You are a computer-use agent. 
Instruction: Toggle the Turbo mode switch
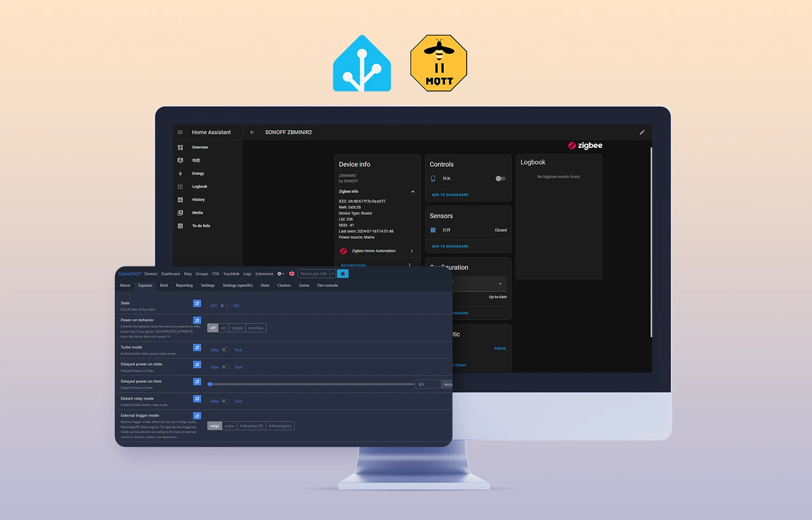click(225, 350)
